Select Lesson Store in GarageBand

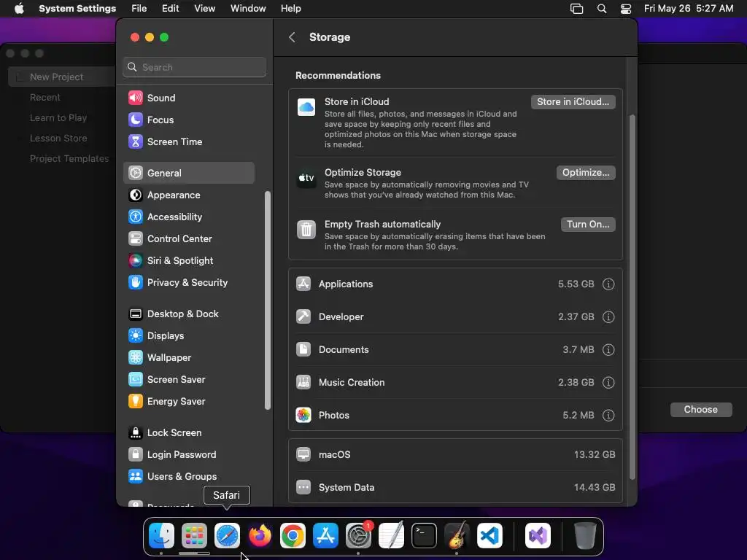[58, 138]
